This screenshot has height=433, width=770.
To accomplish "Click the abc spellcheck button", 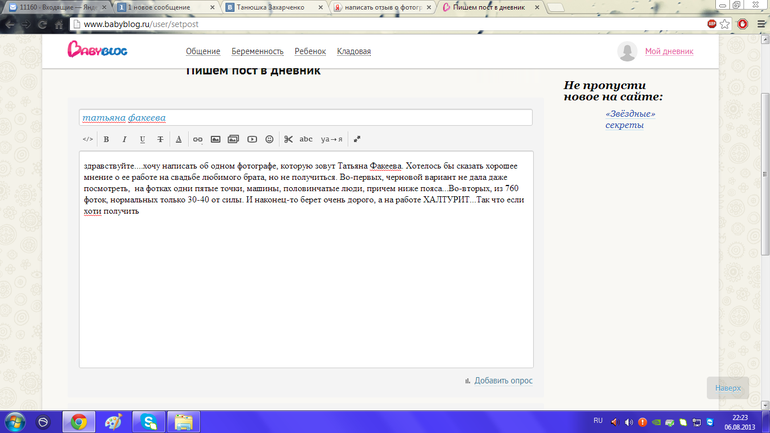I will point(306,139).
